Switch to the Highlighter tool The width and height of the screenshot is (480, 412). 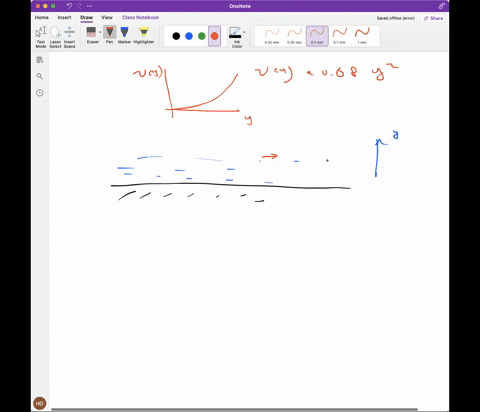[144, 35]
